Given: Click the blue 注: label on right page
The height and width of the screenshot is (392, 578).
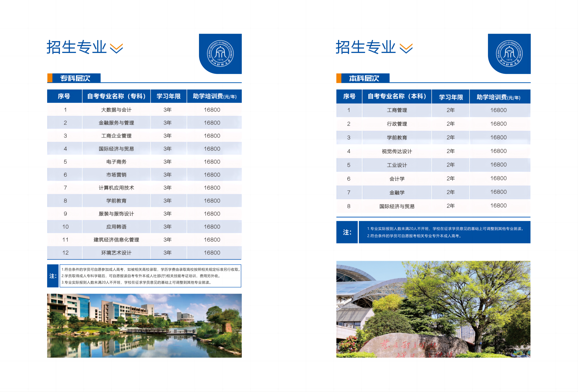Looking at the screenshot, I should (x=347, y=232).
